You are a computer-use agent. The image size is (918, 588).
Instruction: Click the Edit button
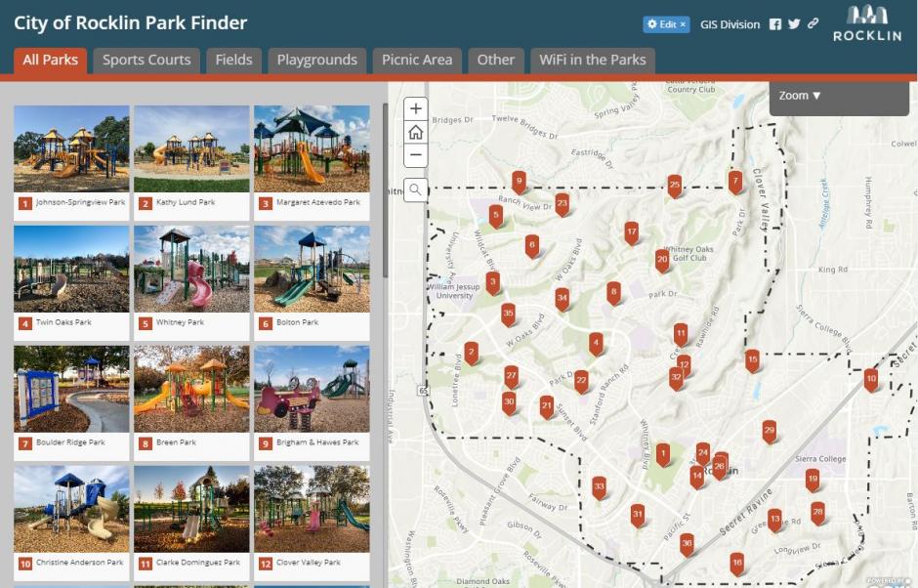(x=666, y=24)
